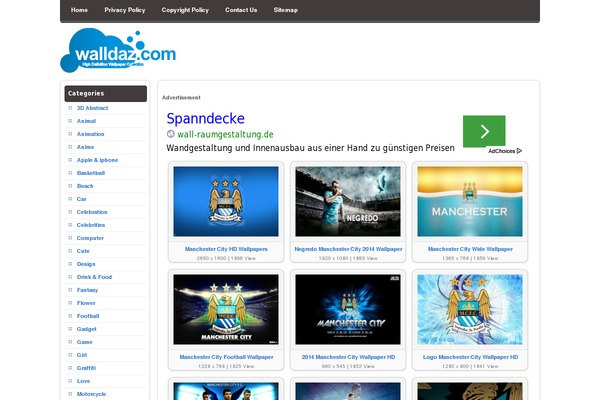Viewport: 600px width, 400px height.
Task: Open the Spanndecke ad headline
Action: pyautogui.click(x=205, y=119)
